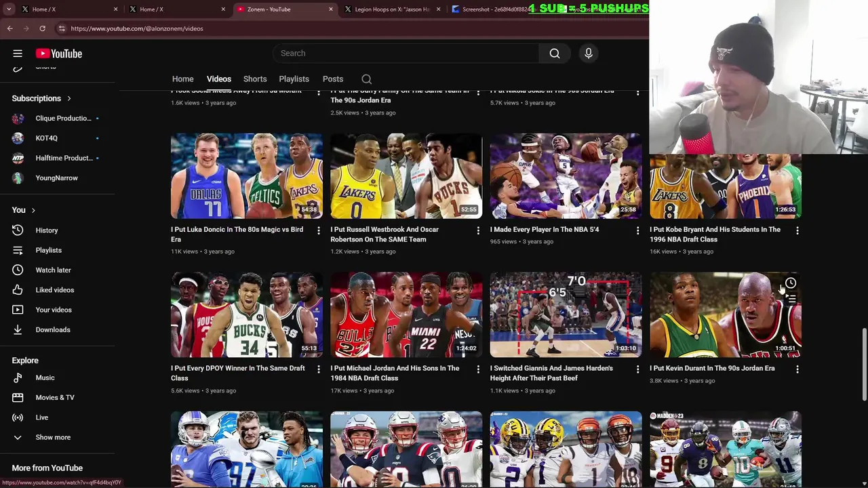Open options for Luka Doncic 80s video

coord(319,230)
